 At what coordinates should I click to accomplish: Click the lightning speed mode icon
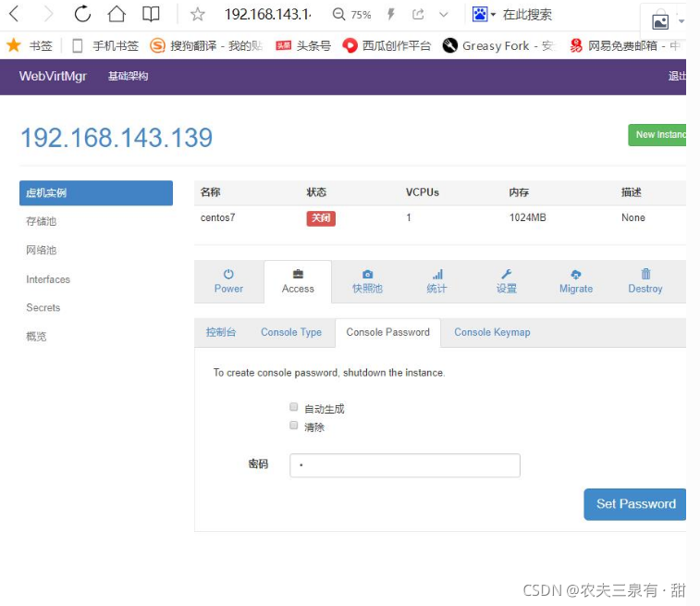coord(391,14)
